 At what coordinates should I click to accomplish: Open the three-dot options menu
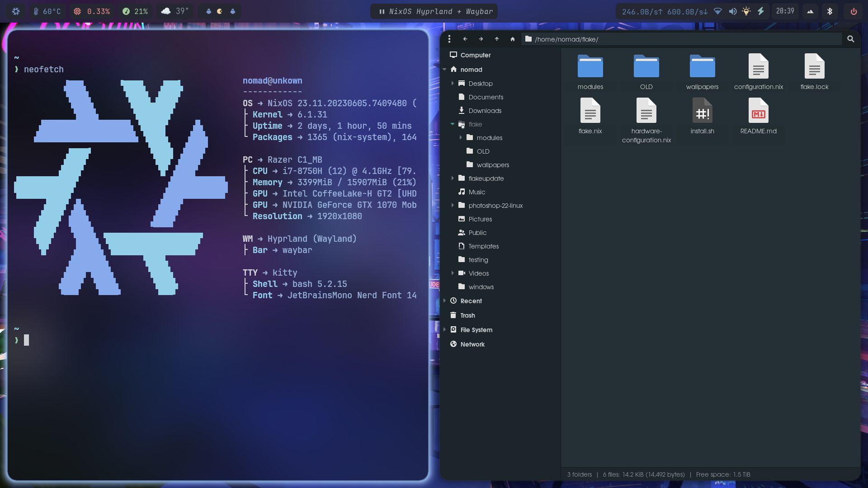coord(449,39)
